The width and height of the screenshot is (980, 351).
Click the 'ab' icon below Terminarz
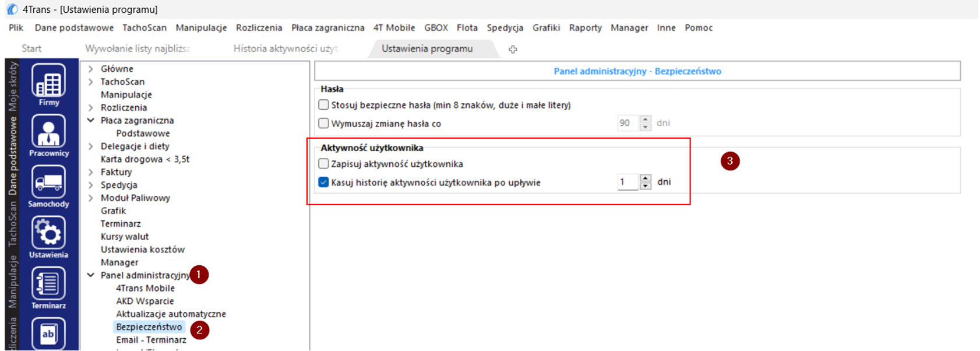click(x=48, y=334)
